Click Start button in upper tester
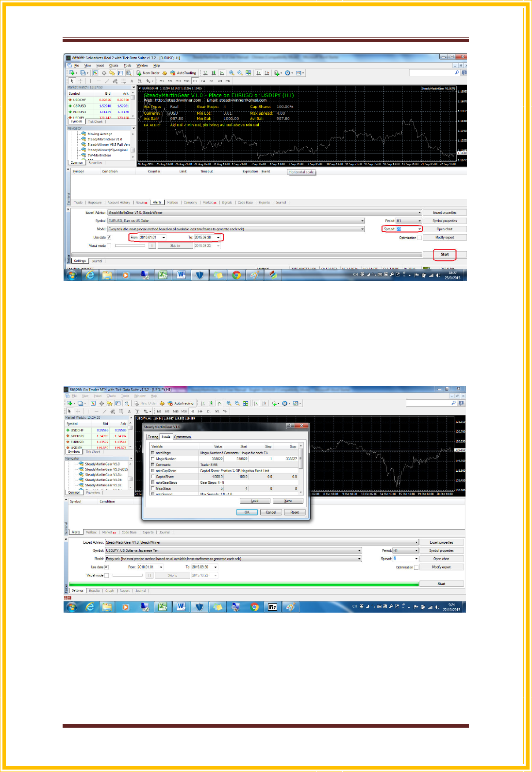 click(x=445, y=254)
